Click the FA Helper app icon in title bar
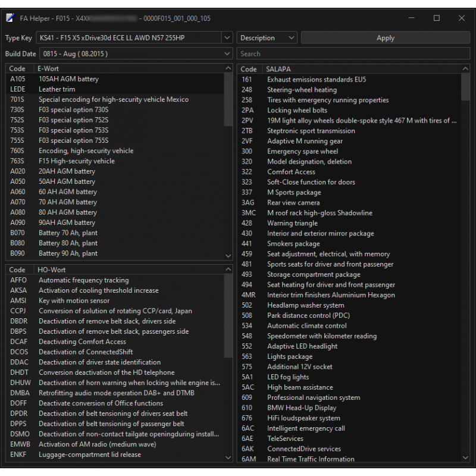476x476 pixels. pyautogui.click(x=10, y=18)
